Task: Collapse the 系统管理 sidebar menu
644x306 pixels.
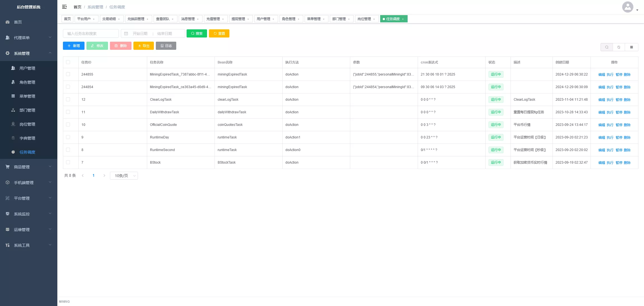Action: (x=29, y=53)
